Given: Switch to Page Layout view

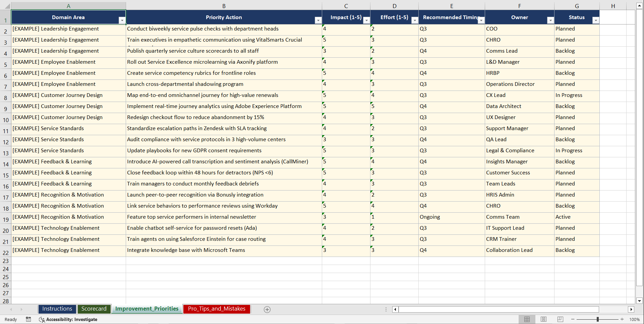Looking at the screenshot, I should [543, 319].
